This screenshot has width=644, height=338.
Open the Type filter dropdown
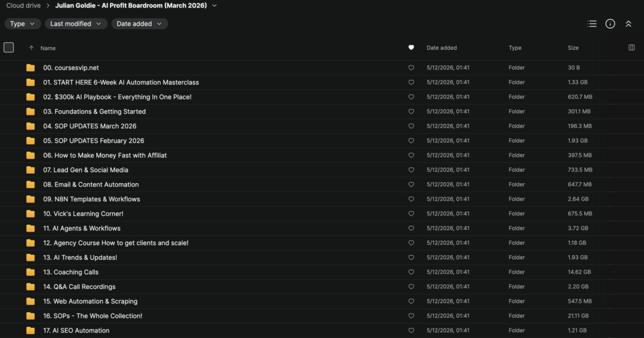coord(23,24)
